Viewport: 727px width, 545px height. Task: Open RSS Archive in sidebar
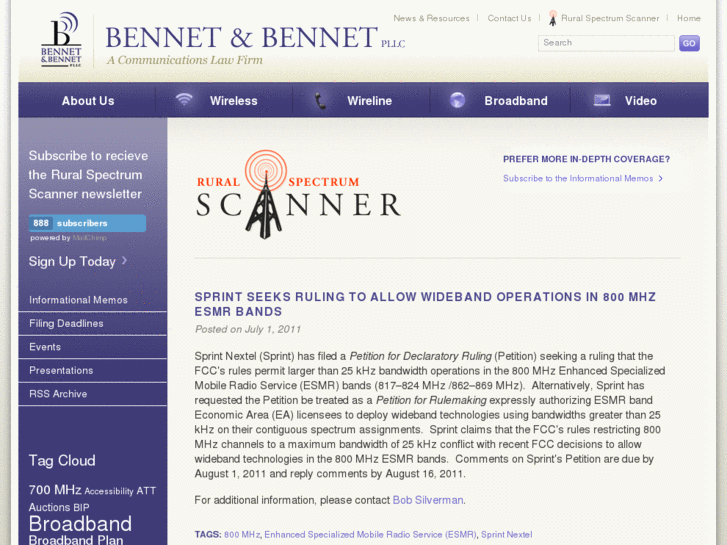point(58,394)
